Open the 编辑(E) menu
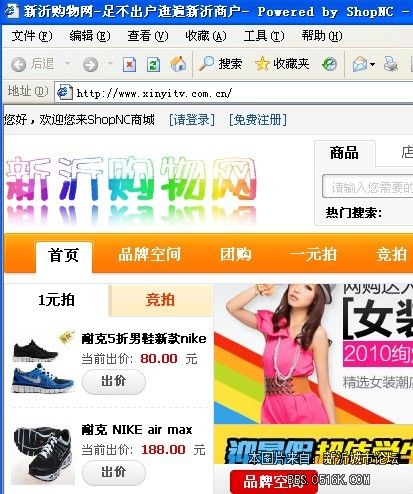This screenshot has height=494, width=413. click(90, 35)
